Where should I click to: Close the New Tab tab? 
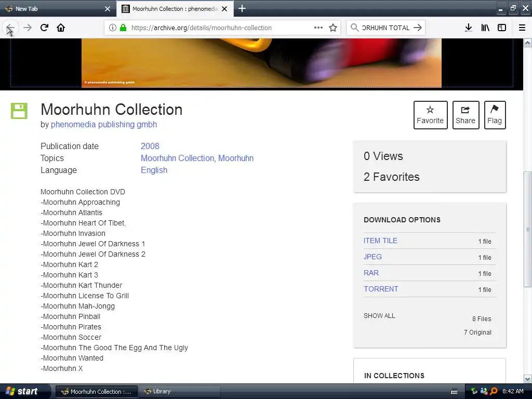(108, 9)
